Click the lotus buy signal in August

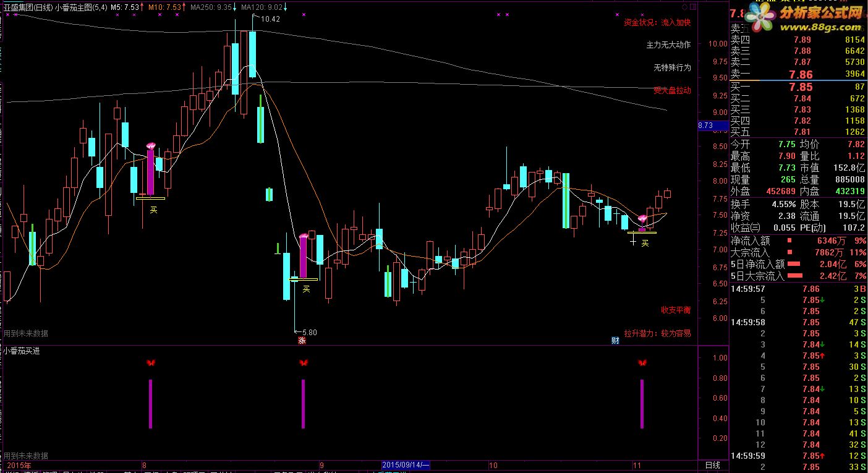pyautogui.click(x=151, y=146)
